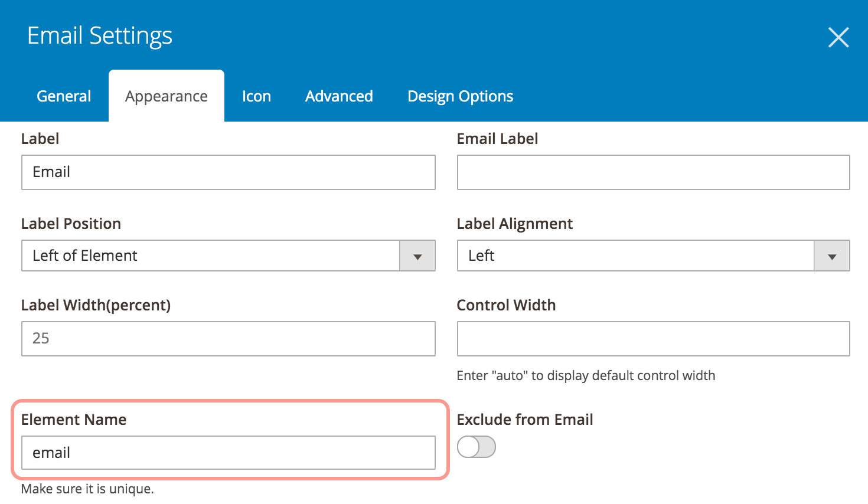Screen dimensions: 868x504
Task: Open the Label Alignment combo box
Action: tap(635, 256)
